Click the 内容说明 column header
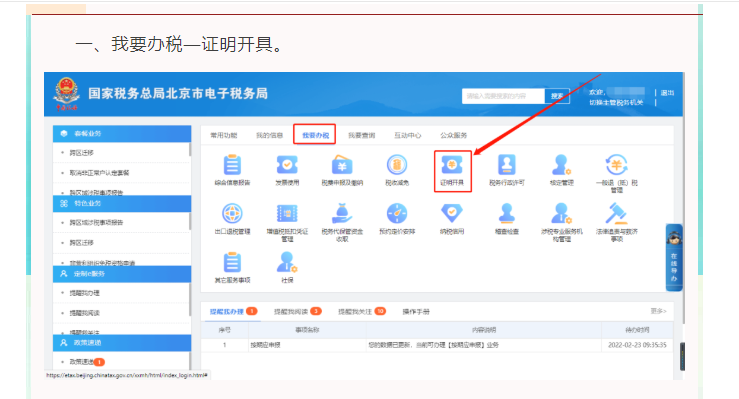This screenshot has width=739, height=399. [484, 330]
